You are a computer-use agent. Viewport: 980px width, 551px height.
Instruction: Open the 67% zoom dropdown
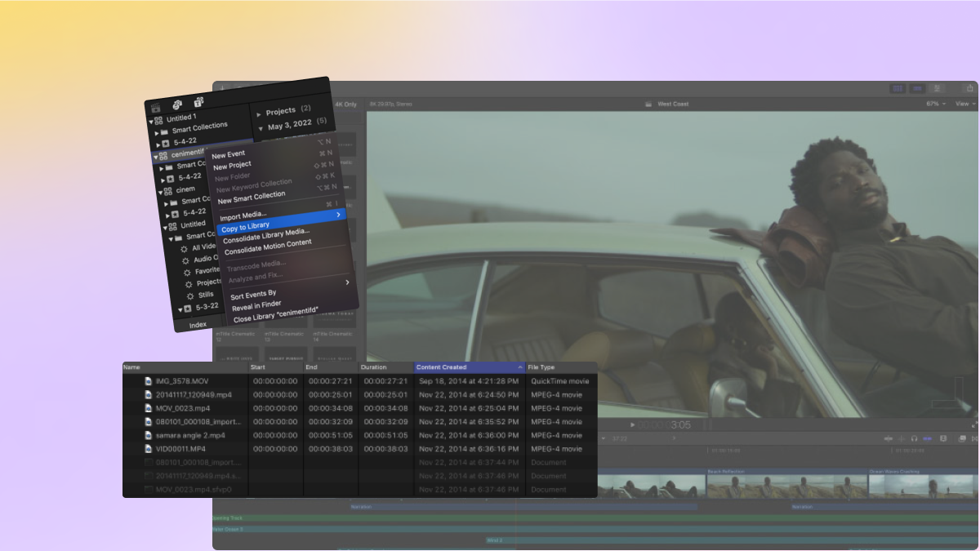936,104
